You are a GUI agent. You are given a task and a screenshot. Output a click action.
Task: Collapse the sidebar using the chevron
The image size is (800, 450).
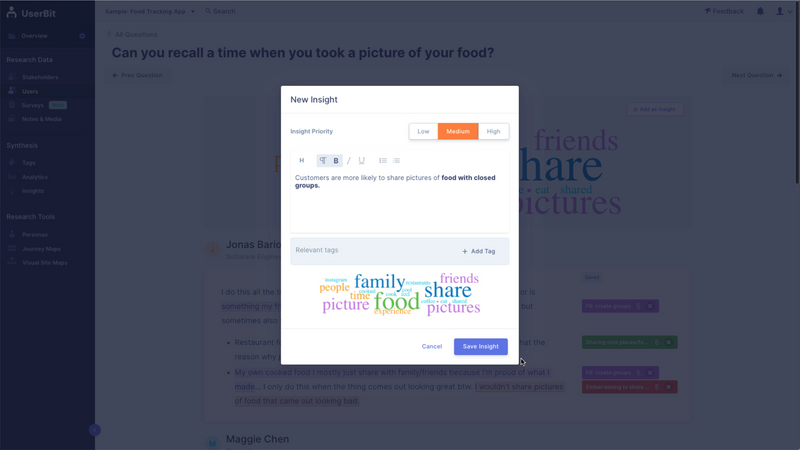point(94,430)
